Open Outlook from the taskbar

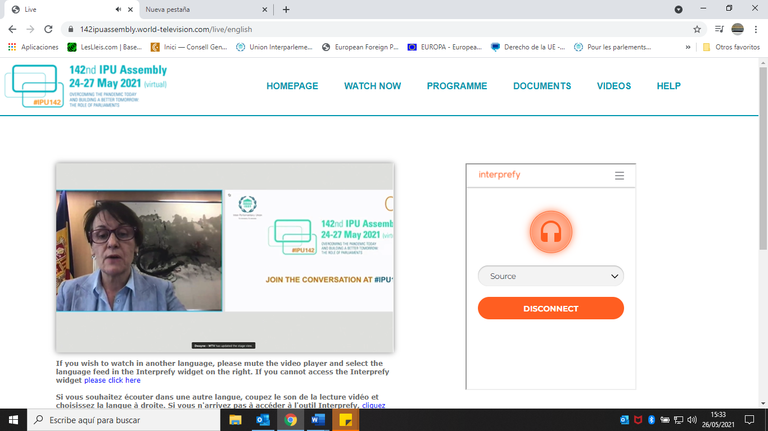click(x=263, y=420)
